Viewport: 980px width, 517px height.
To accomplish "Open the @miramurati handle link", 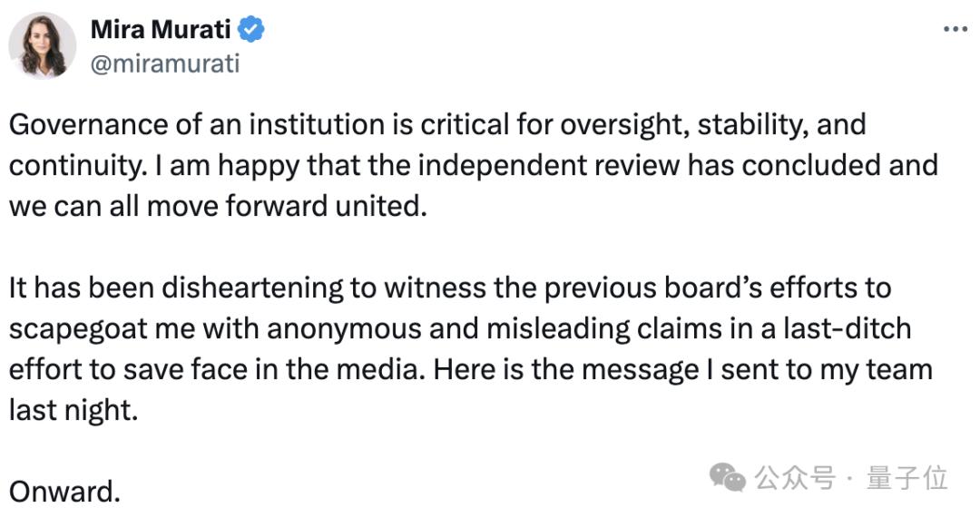I will 165,64.
